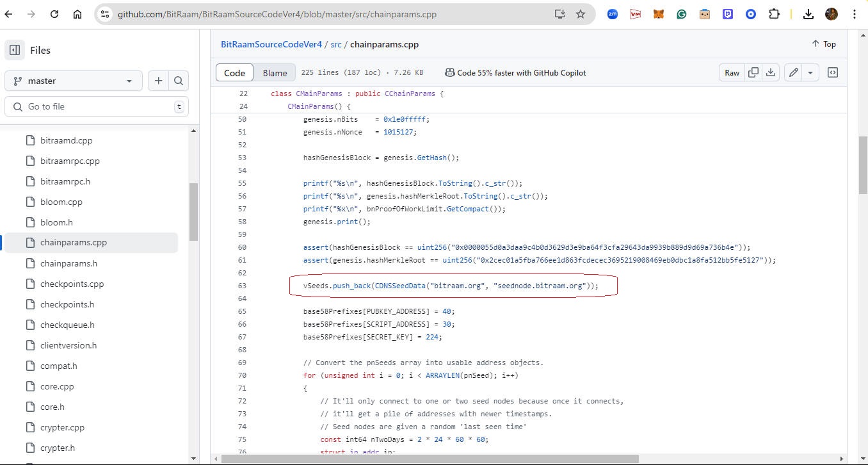Open the Grammarly extension icon

tap(682, 13)
